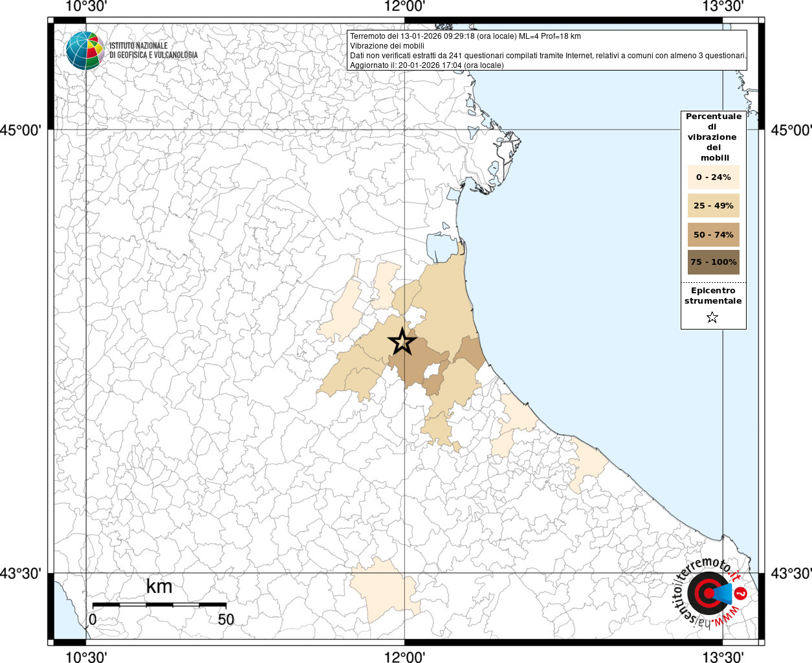Click the 'Vibrazione dei mobili' subtitle text
This screenshot has height=663, width=812.
click(x=387, y=46)
